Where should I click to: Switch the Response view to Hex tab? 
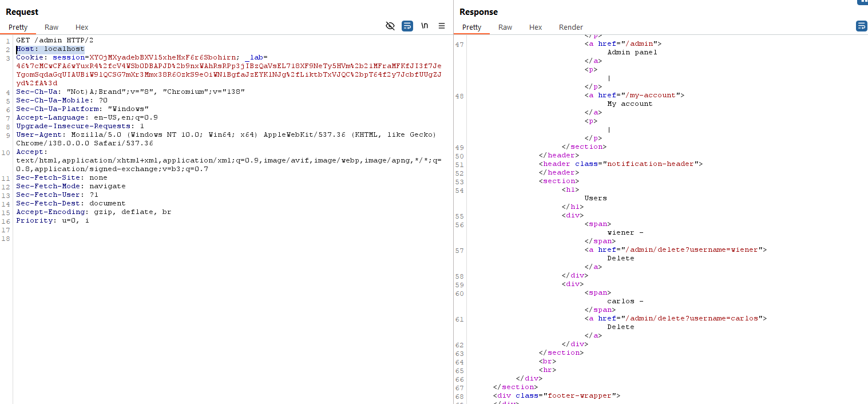click(x=536, y=27)
